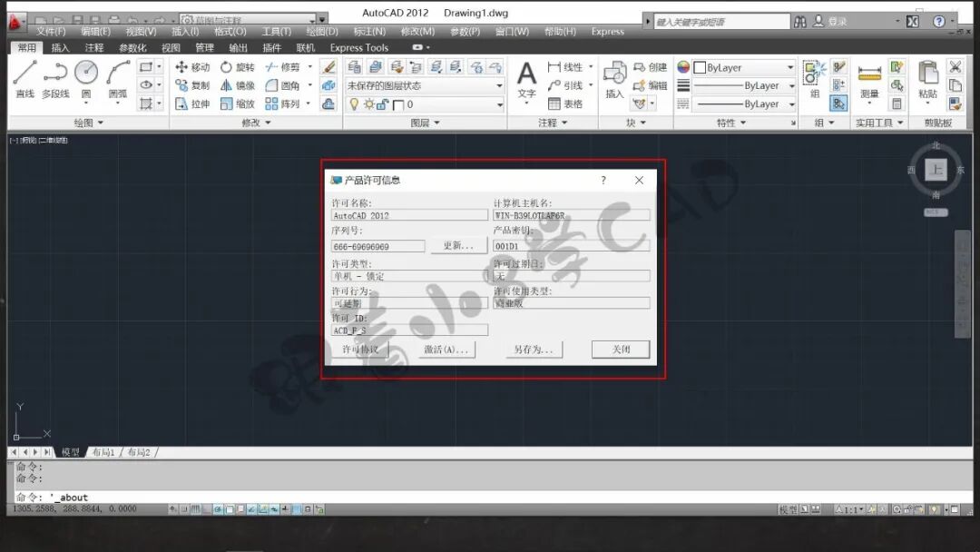Switch to the 布局2 layout tab
Viewport: 980px width, 552px height.
(x=139, y=452)
